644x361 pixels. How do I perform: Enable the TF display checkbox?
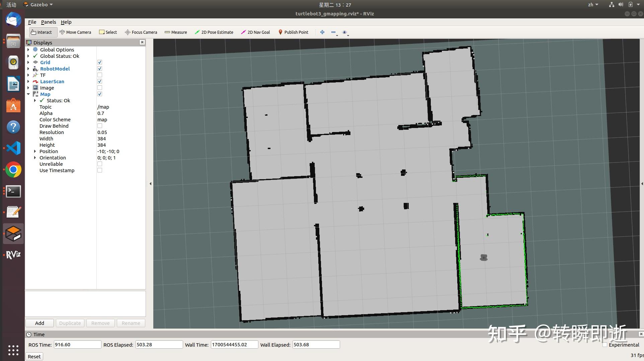(x=100, y=75)
